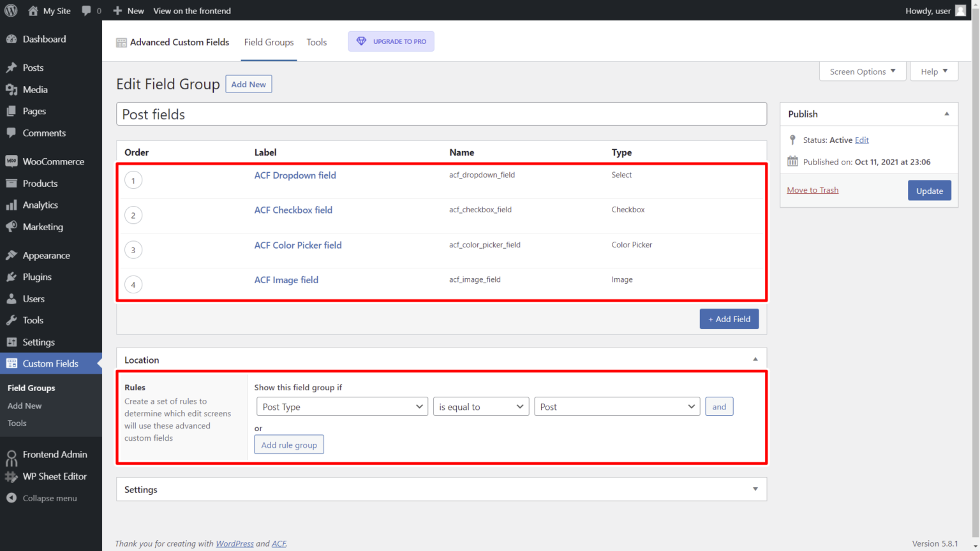Open the Frontend Admin sidebar item
Image resolution: width=980 pixels, height=551 pixels.
pos(13,454)
